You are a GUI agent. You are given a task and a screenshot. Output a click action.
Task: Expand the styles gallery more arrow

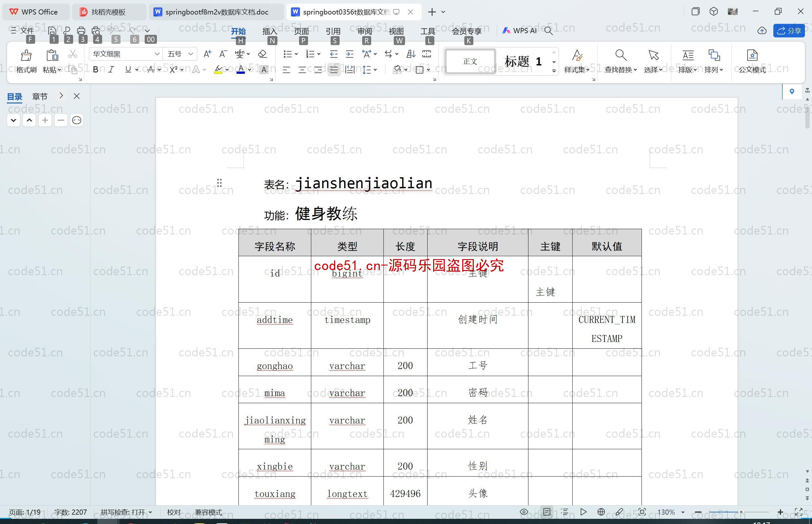coord(554,71)
